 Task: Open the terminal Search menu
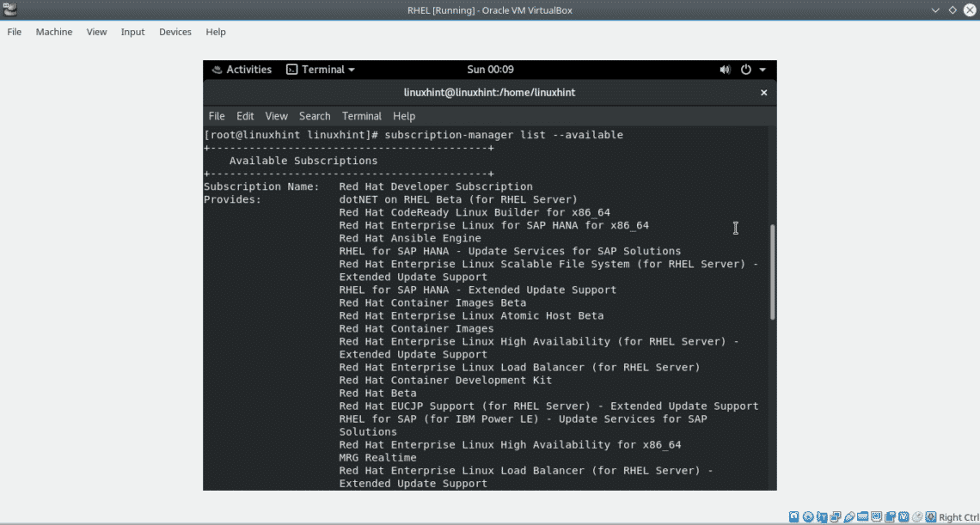pos(315,116)
